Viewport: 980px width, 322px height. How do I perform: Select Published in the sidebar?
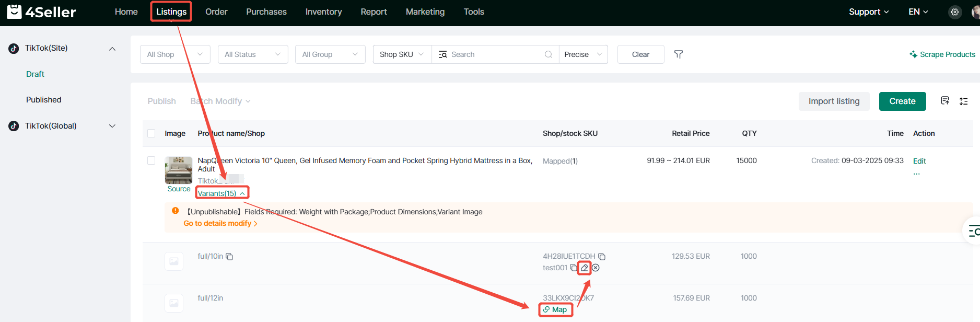(x=44, y=100)
